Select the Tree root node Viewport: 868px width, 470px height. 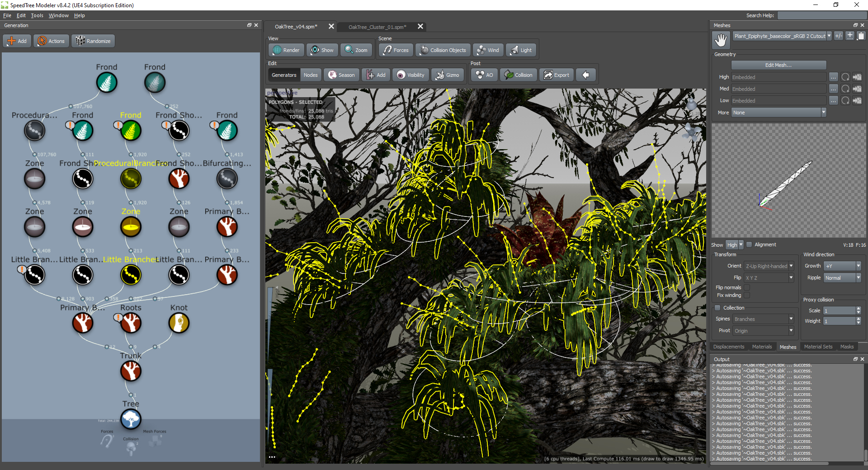pos(131,419)
